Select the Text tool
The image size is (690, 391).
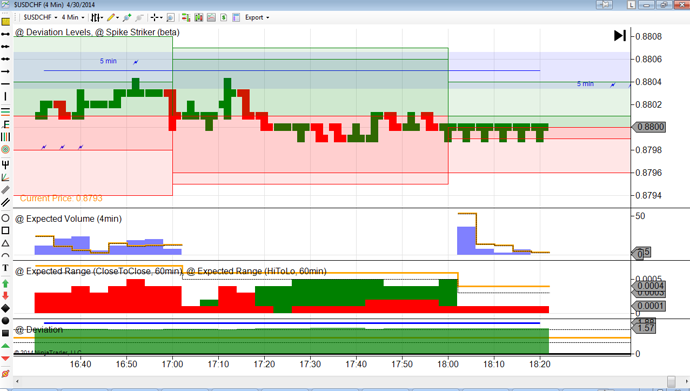pos(5,268)
